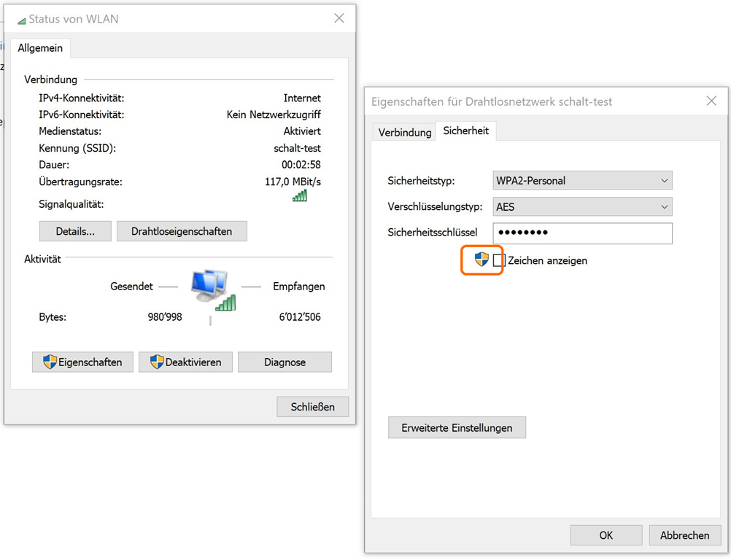Click the network computers activity icon
731x560 pixels.
click(212, 289)
